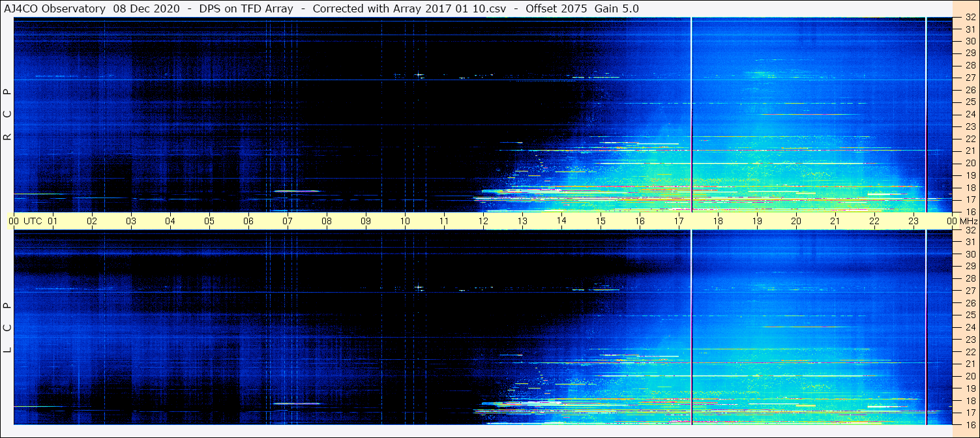Screen dimensions: 980x438
Task: Click the '20' hour label on time axis
Action: (x=796, y=221)
